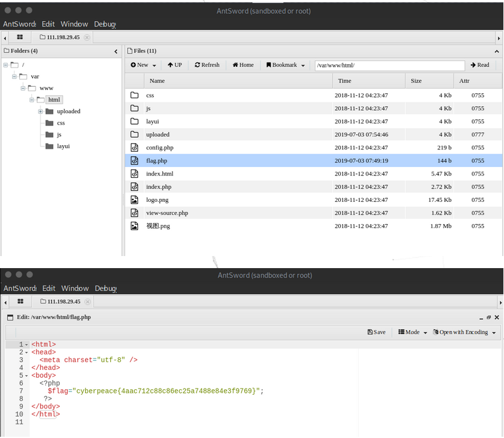The image size is (504, 438).
Task: Select the uploaded folder icon in file list
Action: [134, 134]
